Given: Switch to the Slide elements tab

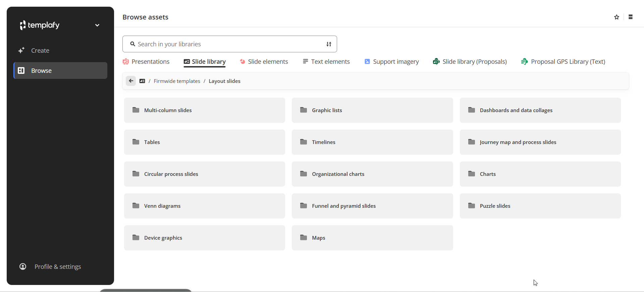Looking at the screenshot, I should [x=264, y=62].
